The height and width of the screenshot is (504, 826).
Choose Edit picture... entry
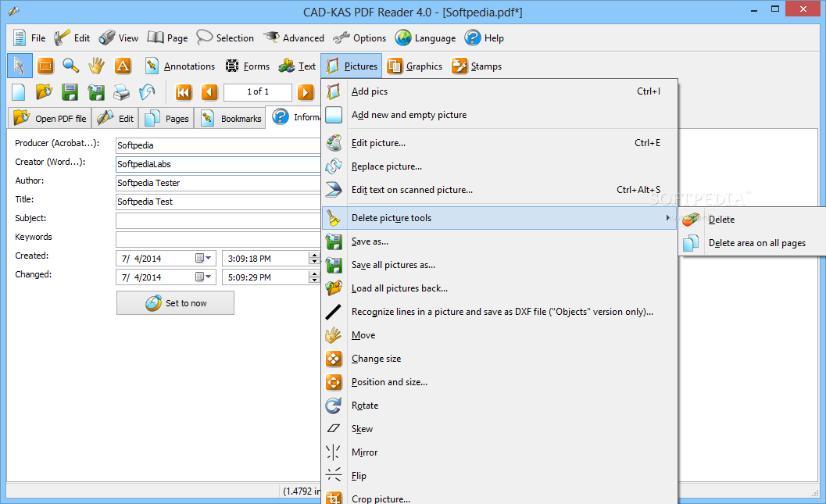pyautogui.click(x=499, y=143)
